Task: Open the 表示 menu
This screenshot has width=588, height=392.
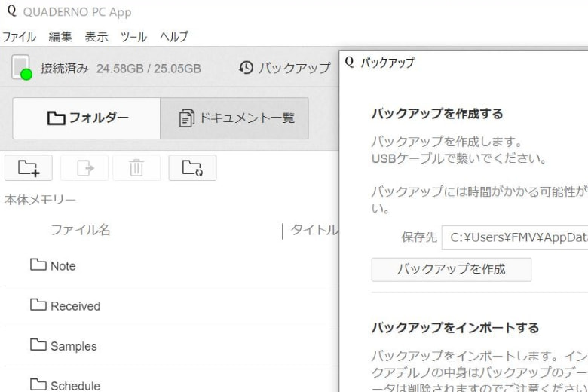Action: (96, 37)
